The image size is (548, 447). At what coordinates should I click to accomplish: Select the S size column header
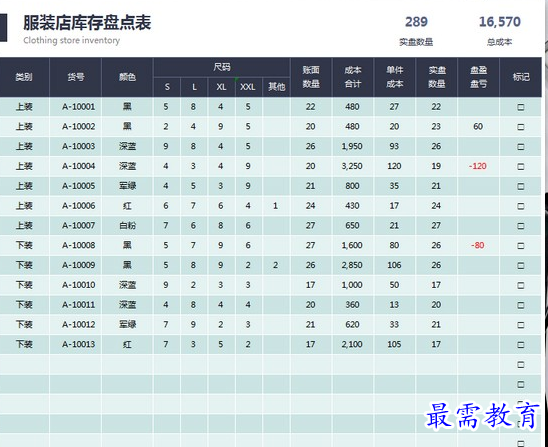tap(167, 87)
